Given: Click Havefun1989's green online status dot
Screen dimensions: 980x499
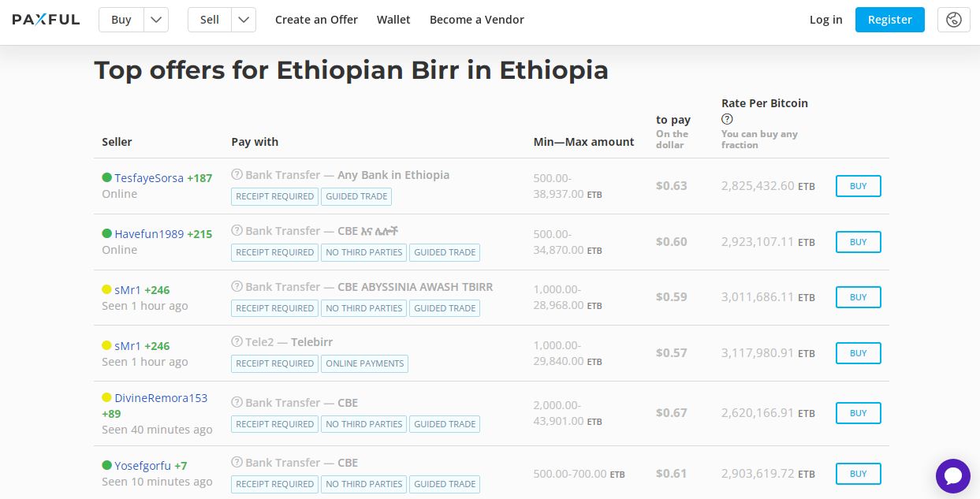Looking at the screenshot, I should tap(106, 233).
